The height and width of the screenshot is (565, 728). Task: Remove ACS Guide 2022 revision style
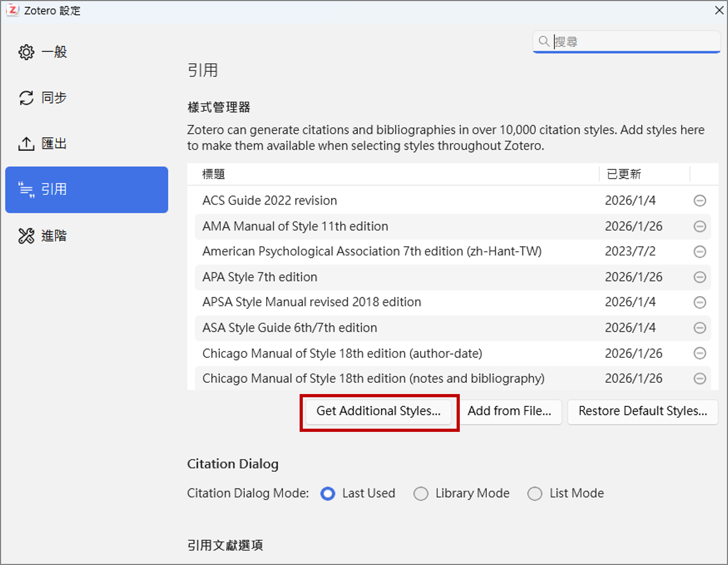(700, 201)
